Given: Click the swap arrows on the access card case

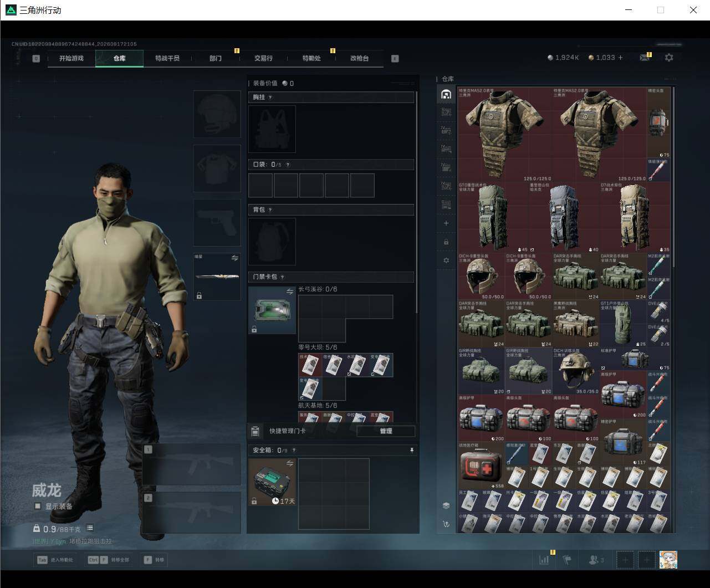Looking at the screenshot, I should tap(289, 292).
